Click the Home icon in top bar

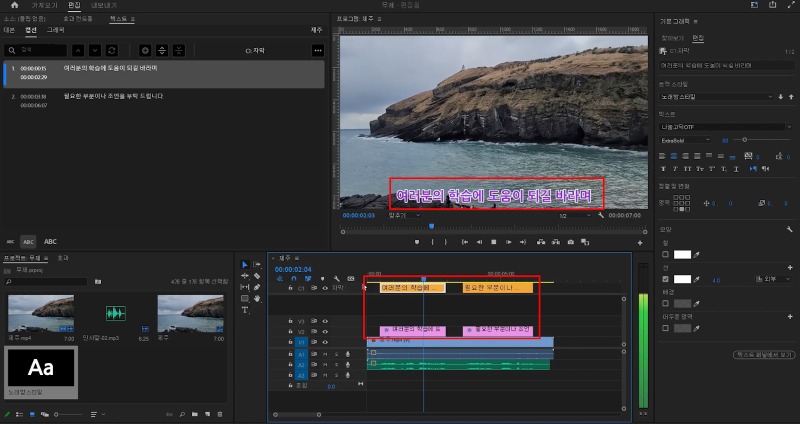pyautogui.click(x=14, y=5)
